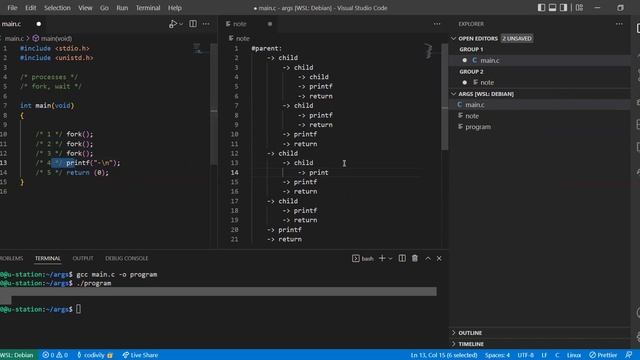Open Explorer panel more actions ellipsis

pyautogui.click(x=619, y=24)
